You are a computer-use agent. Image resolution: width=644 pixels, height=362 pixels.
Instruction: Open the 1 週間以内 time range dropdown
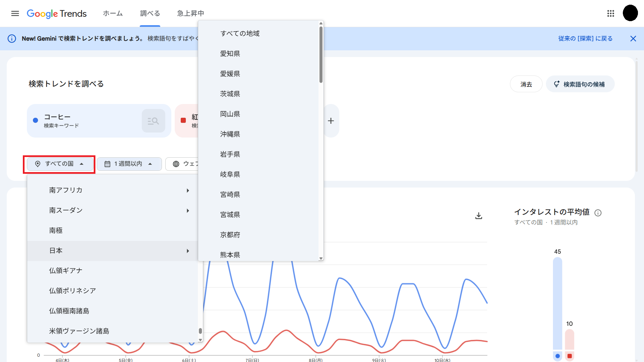pyautogui.click(x=129, y=164)
